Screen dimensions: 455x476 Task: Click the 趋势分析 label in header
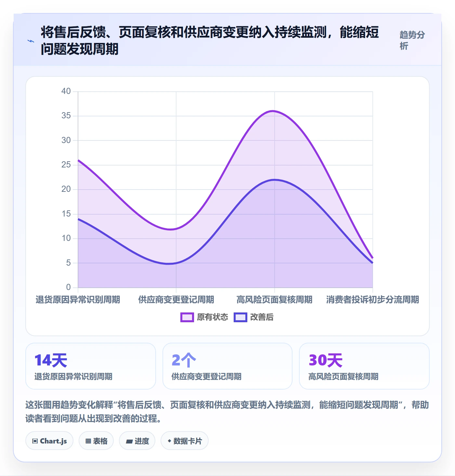[412, 40]
